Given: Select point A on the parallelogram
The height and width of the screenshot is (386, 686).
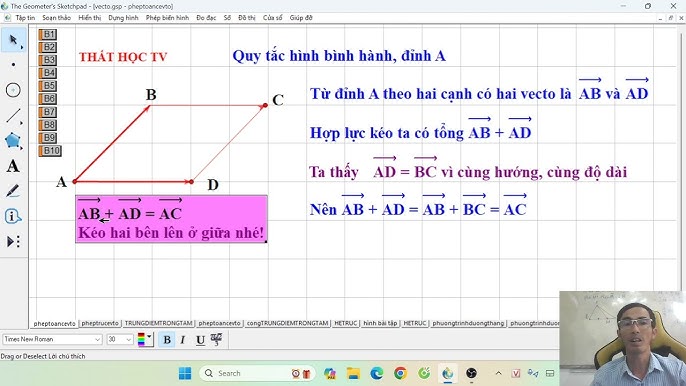Looking at the screenshot, I should (x=75, y=181).
